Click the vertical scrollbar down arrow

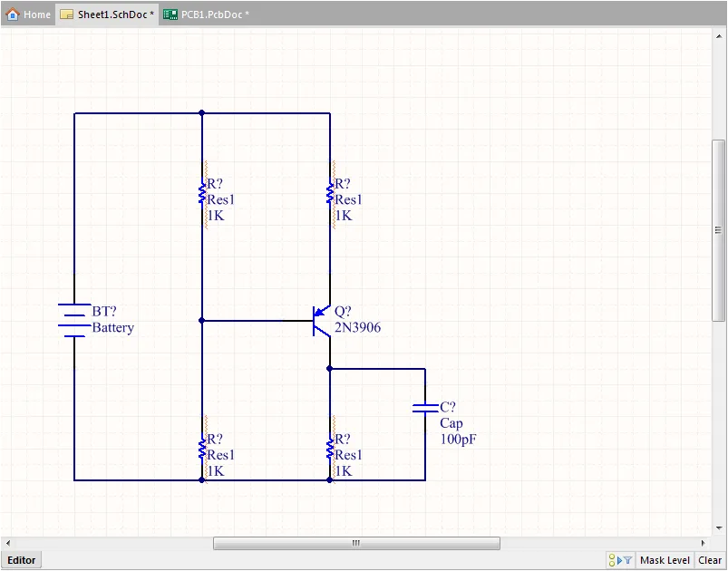pos(719,527)
